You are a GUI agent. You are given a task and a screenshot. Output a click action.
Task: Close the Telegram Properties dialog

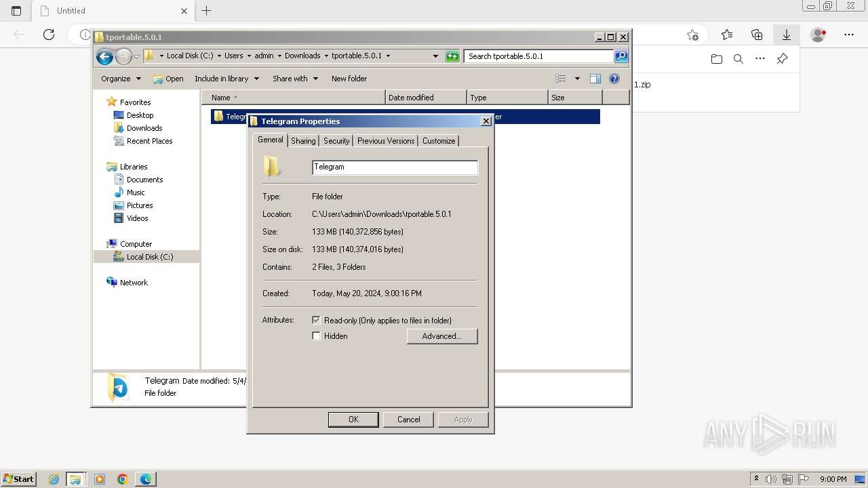click(x=486, y=121)
